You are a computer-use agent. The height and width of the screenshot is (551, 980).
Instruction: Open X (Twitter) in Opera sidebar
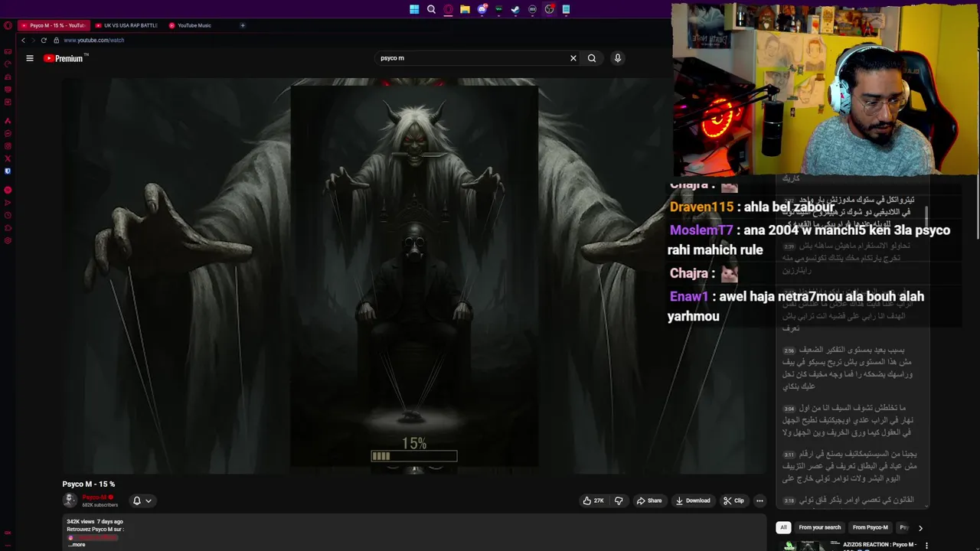(x=8, y=158)
